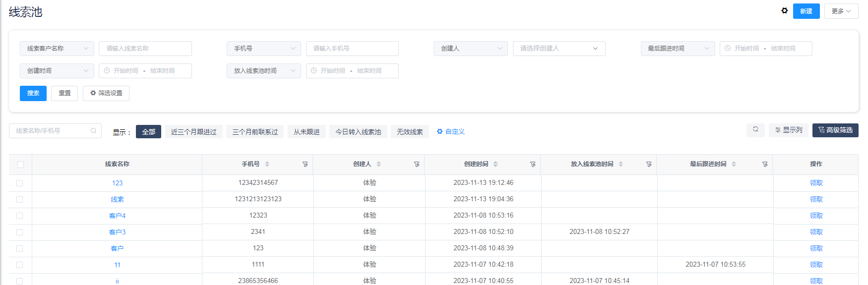Open the 线索客户名称 filter dropdown

tap(57, 49)
